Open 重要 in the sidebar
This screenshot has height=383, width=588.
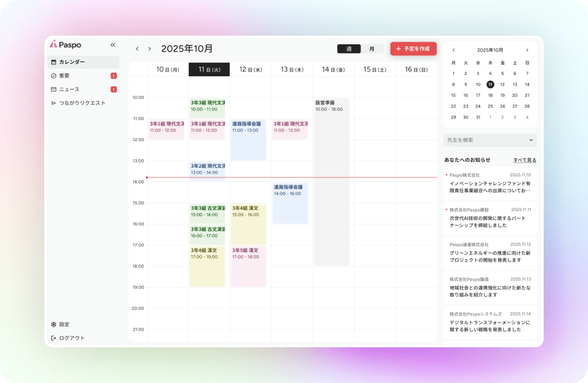83,76
